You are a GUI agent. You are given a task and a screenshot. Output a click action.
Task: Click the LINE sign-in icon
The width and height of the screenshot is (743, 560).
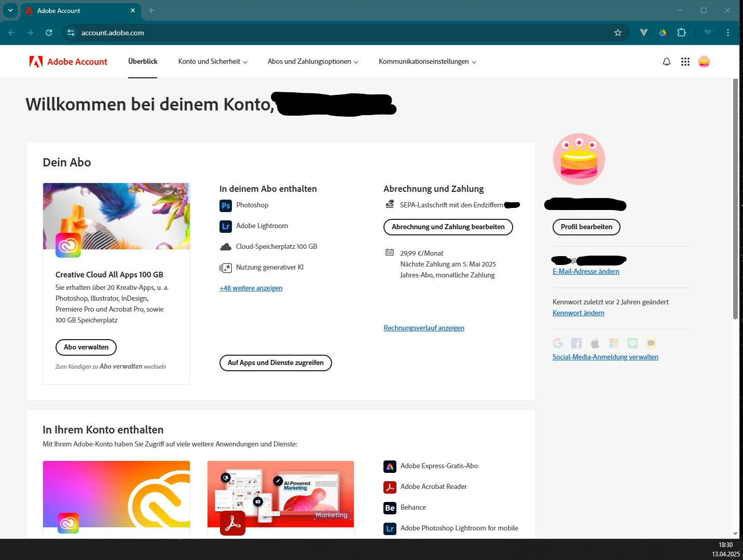coord(632,343)
